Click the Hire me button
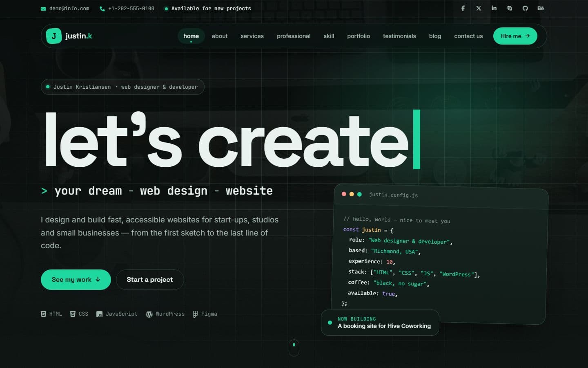The height and width of the screenshot is (368, 588). (515, 36)
